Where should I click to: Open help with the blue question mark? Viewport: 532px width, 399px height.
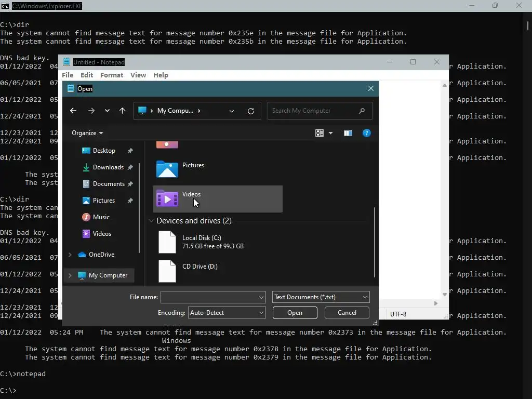tap(367, 133)
